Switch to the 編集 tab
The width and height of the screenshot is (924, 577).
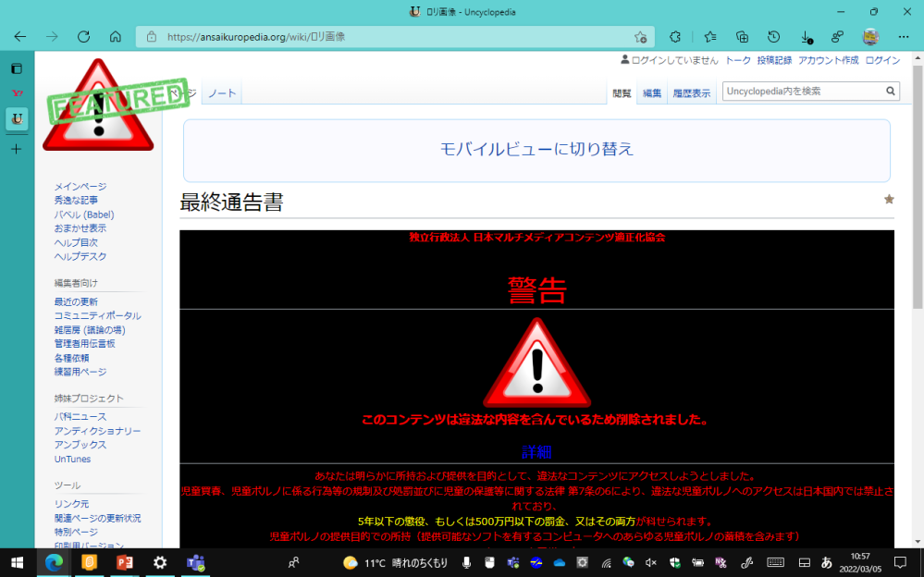coord(651,92)
